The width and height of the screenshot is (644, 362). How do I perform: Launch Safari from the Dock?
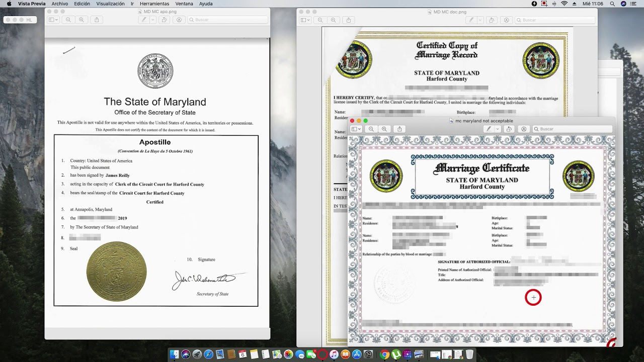(x=208, y=354)
